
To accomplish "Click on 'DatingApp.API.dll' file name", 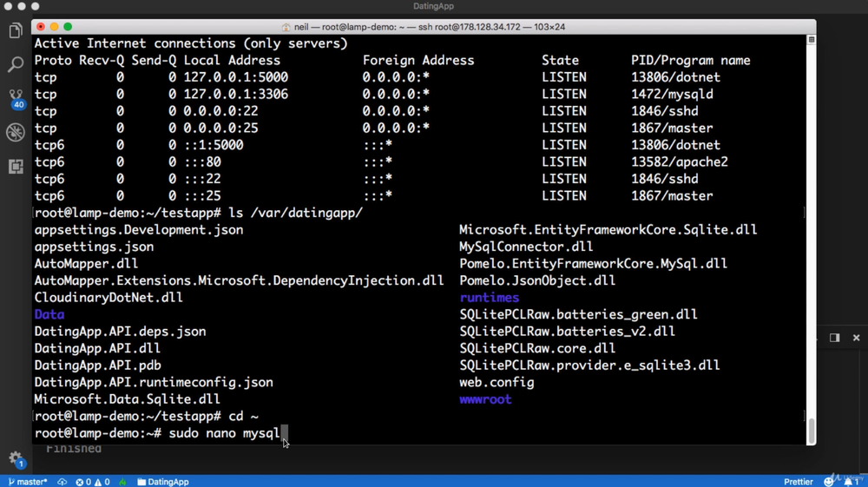I will 97,348.
